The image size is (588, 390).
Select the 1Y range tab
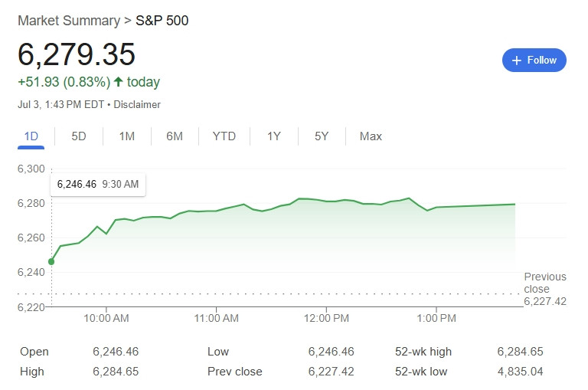pyautogui.click(x=274, y=136)
